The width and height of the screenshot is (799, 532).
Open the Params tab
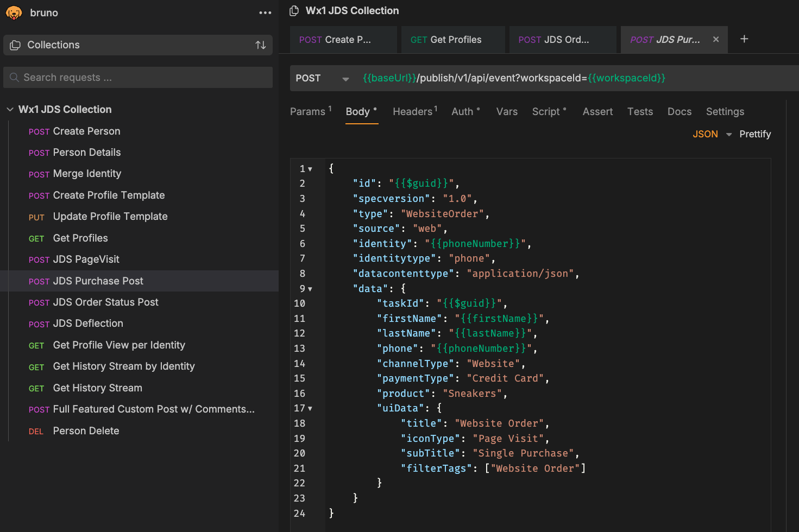point(311,111)
